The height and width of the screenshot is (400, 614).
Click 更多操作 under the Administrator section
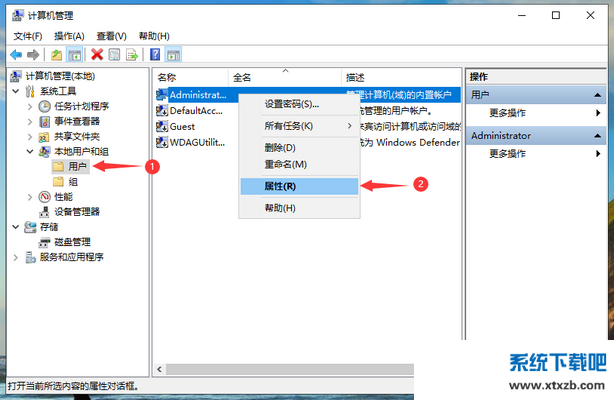tap(507, 154)
